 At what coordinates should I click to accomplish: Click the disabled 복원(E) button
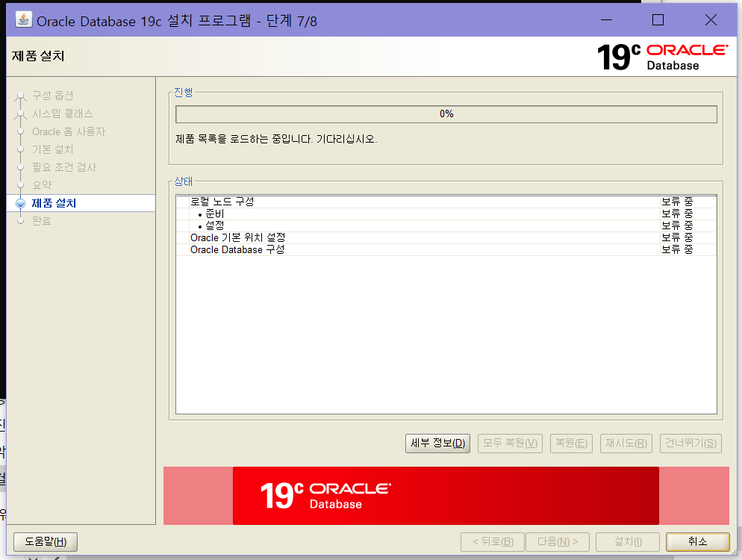point(571,444)
